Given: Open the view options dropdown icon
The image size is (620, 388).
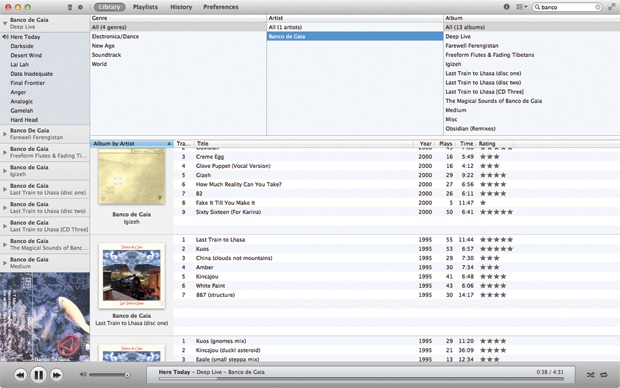Looking at the screenshot, I should [522, 7].
